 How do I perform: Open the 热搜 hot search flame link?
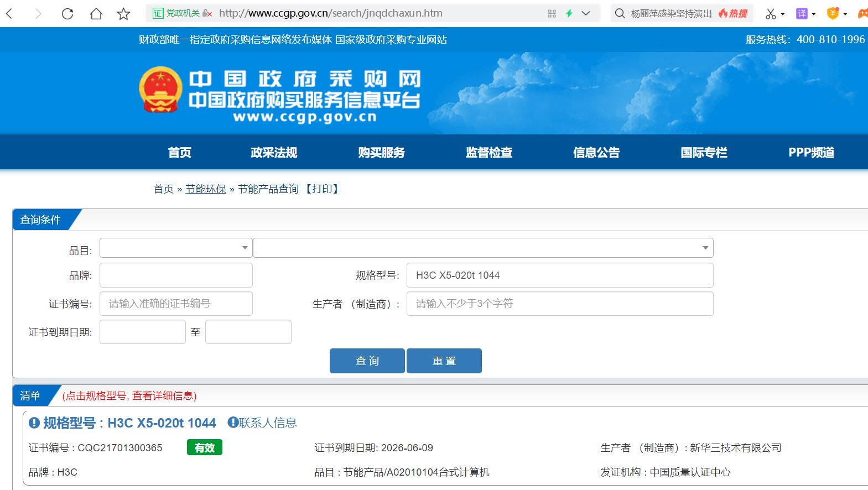click(733, 13)
